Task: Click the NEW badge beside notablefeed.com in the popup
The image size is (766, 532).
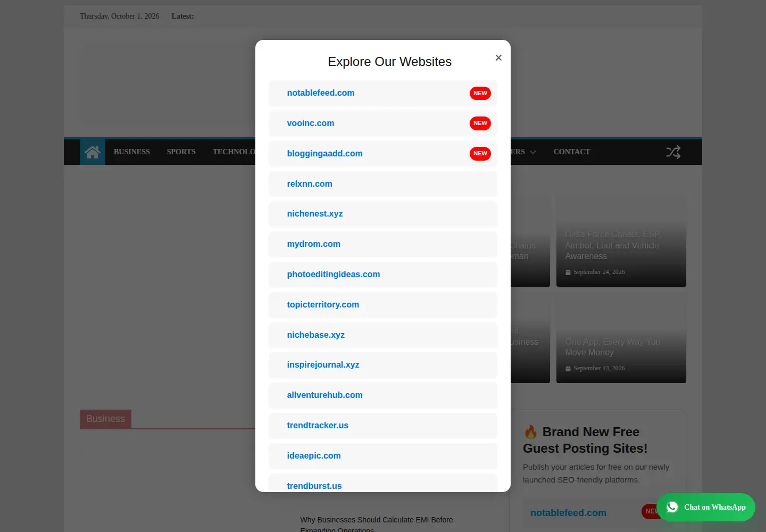Action: pos(480,93)
